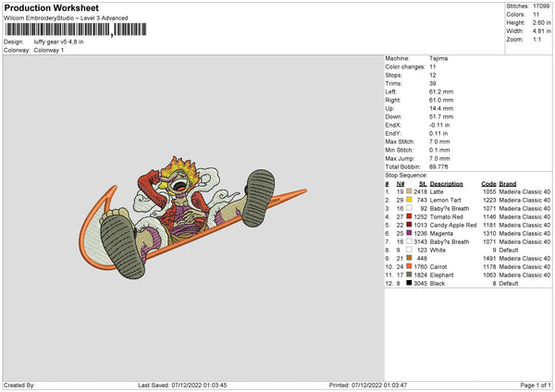Select the Left value 61.2 mm
555x392 pixels.
(441, 92)
